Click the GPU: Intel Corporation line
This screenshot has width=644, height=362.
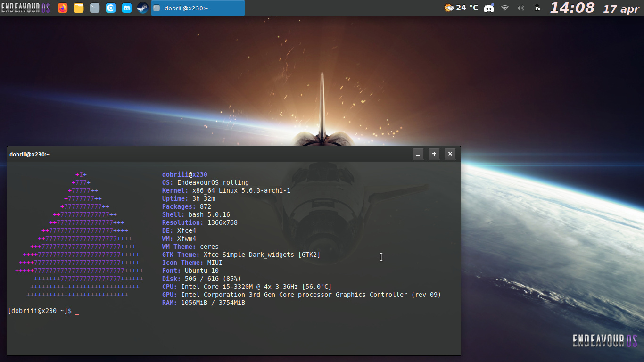(x=302, y=295)
